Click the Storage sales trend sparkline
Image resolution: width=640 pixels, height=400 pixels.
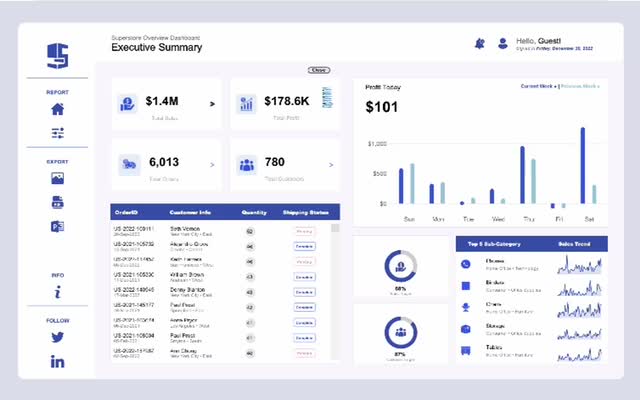(x=579, y=333)
